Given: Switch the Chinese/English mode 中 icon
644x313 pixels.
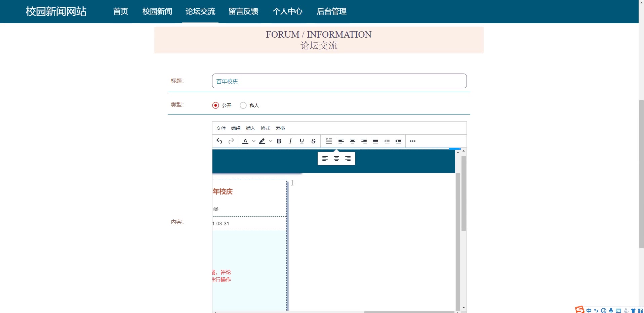Looking at the screenshot, I should [589, 311].
